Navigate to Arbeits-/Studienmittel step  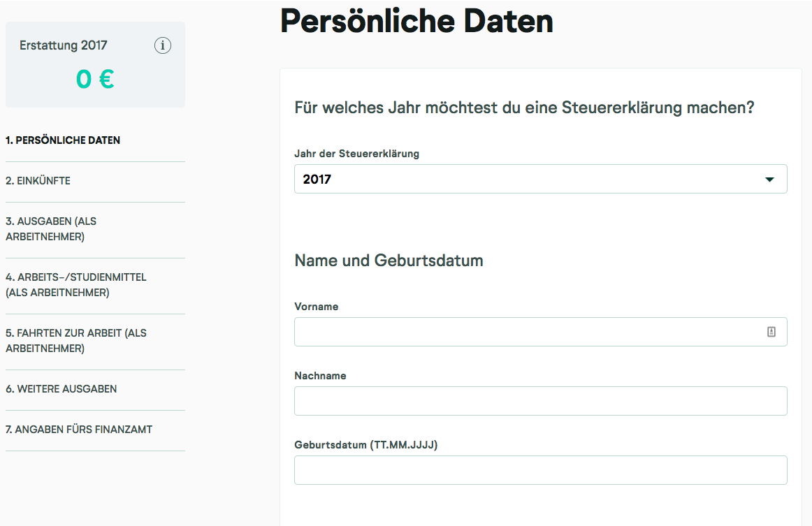coord(75,284)
